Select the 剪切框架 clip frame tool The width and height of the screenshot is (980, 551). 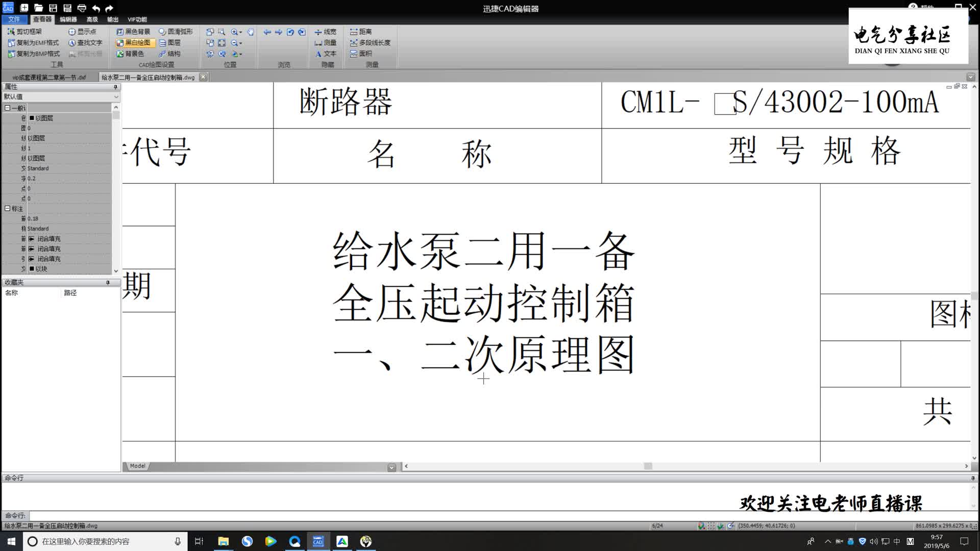tap(24, 32)
